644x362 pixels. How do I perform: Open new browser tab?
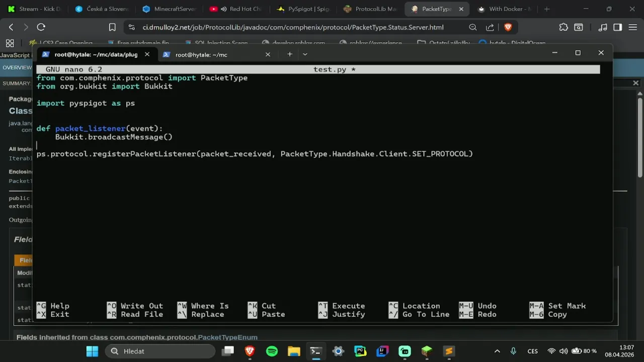click(x=547, y=9)
